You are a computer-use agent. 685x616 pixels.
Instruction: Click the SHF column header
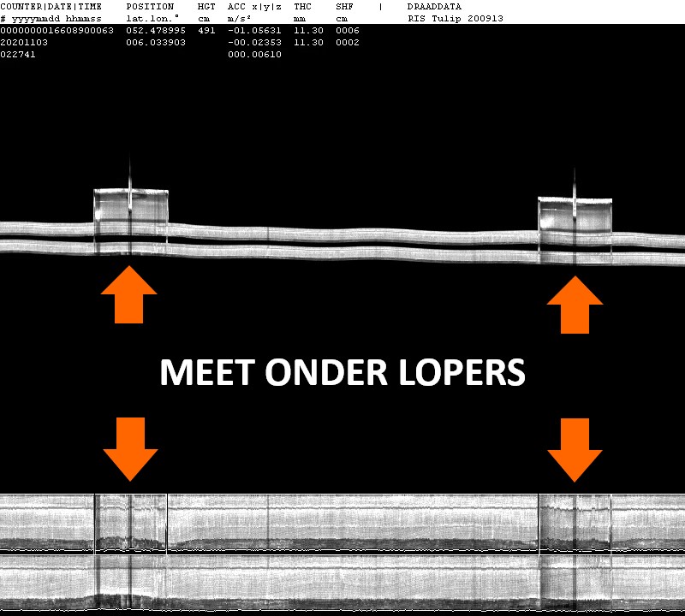pyautogui.click(x=344, y=6)
